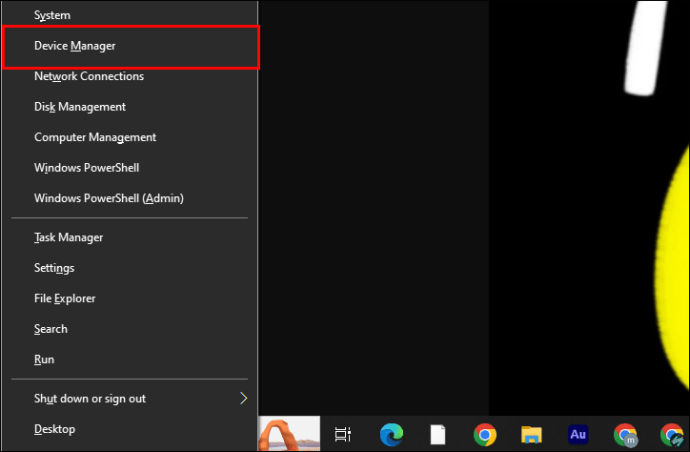Open Computer Management

(x=129, y=137)
